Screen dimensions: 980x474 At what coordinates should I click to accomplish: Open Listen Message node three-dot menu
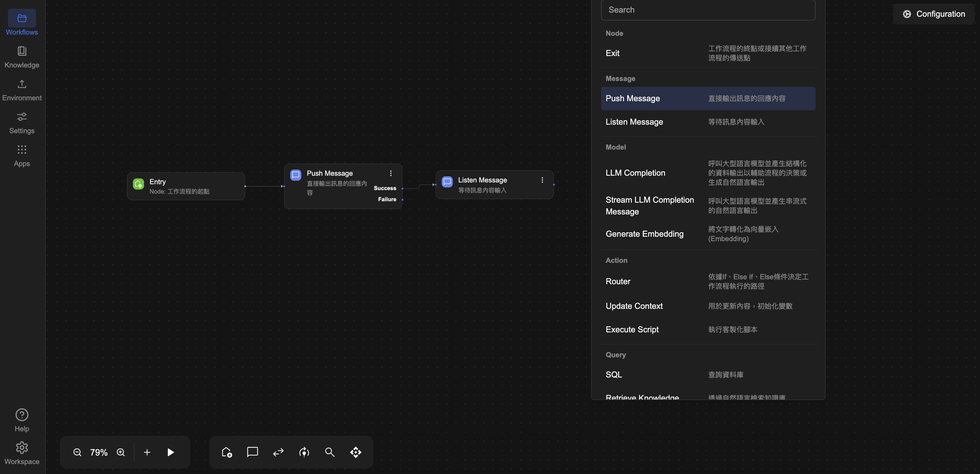click(x=542, y=180)
